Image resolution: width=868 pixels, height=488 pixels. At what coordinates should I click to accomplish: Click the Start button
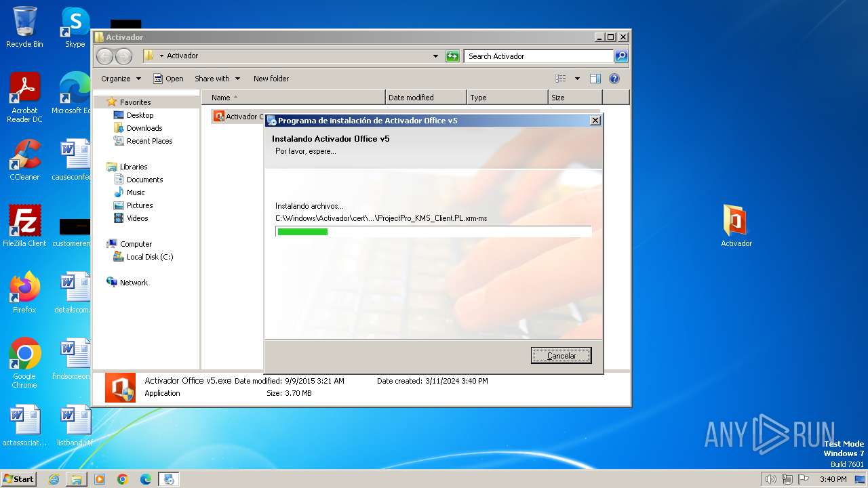tap(19, 479)
